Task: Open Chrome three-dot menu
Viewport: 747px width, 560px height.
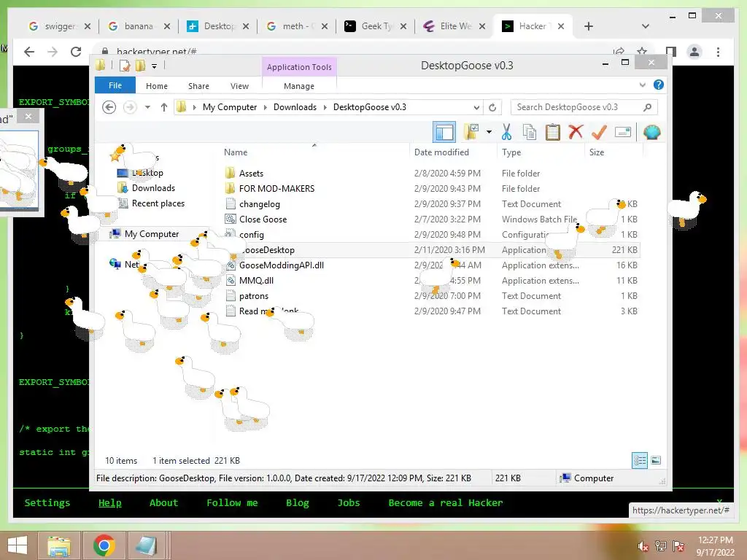Action: point(718,52)
